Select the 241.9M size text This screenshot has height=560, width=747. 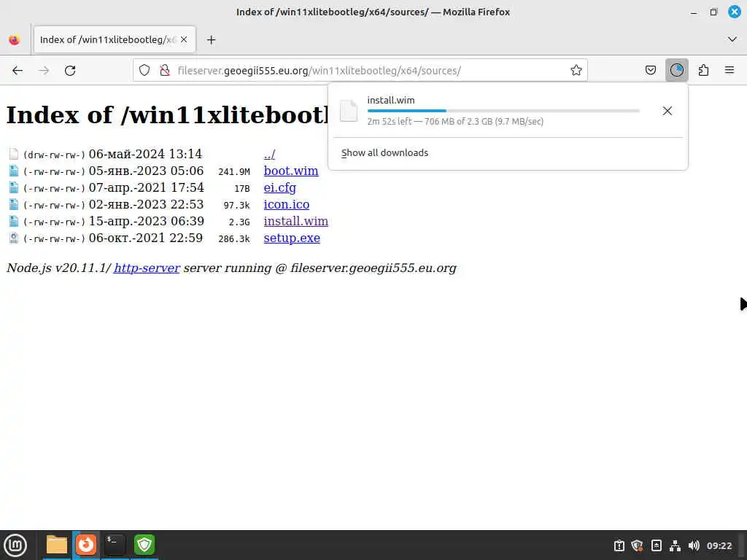coord(234,172)
